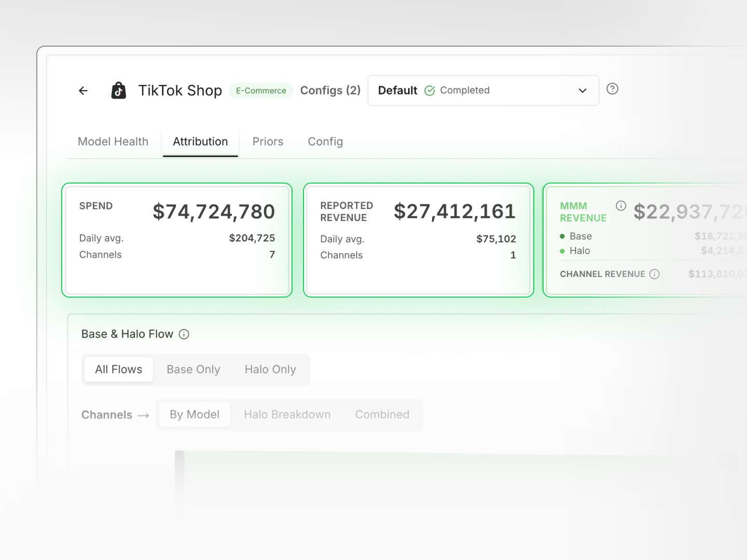Switch flow view to Halo Only
Image resolution: width=747 pixels, height=560 pixels.
coord(270,370)
